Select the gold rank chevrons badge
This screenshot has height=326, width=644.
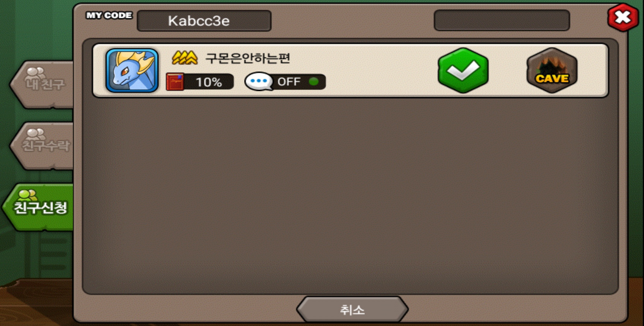[185, 57]
